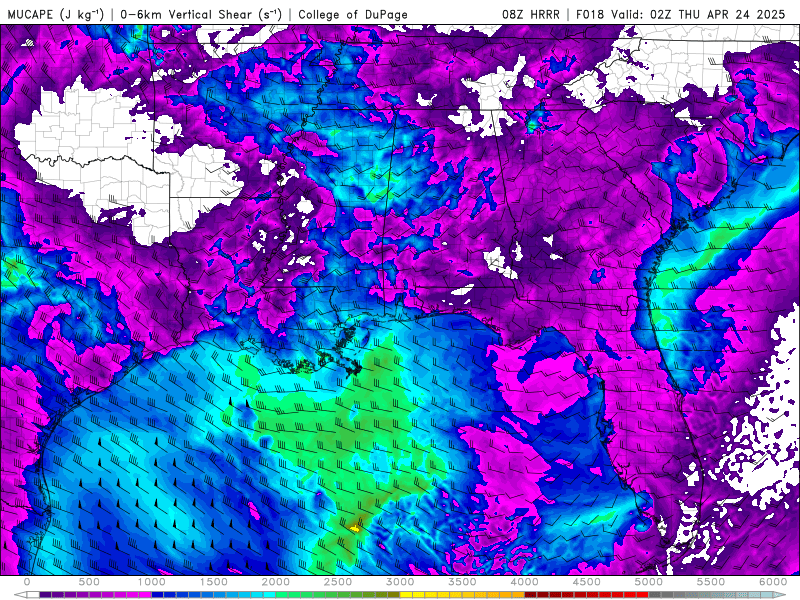
Task: Click the 1500 colorbar label
Action: [x=214, y=582]
